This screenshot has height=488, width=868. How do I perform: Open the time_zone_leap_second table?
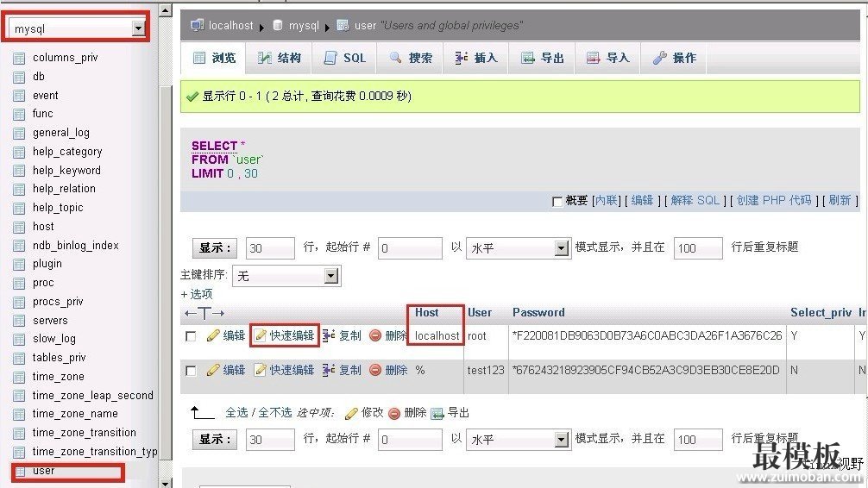pos(92,396)
